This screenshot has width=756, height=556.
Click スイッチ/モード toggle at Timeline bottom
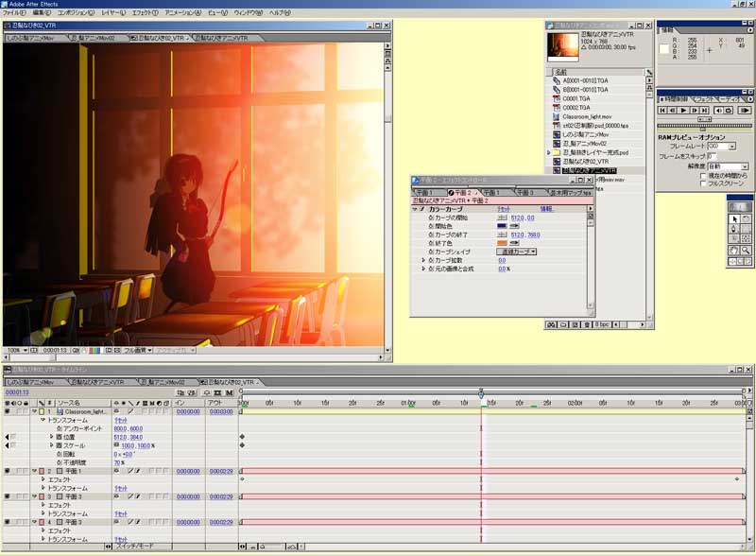[x=135, y=547]
